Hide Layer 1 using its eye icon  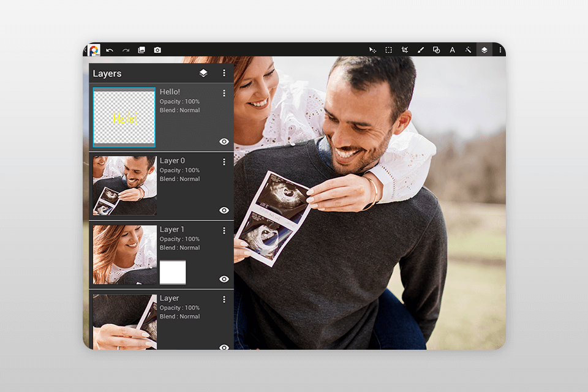pos(224,279)
